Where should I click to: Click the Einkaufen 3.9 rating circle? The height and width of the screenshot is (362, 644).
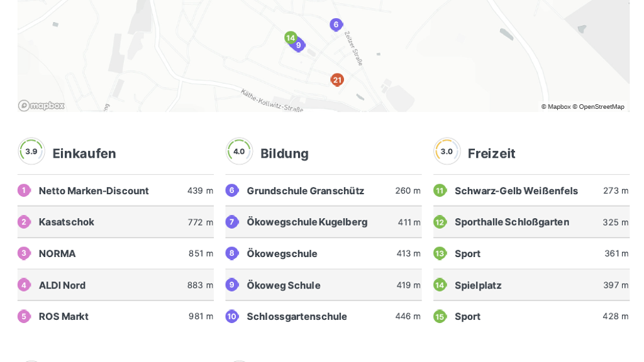pyautogui.click(x=31, y=151)
